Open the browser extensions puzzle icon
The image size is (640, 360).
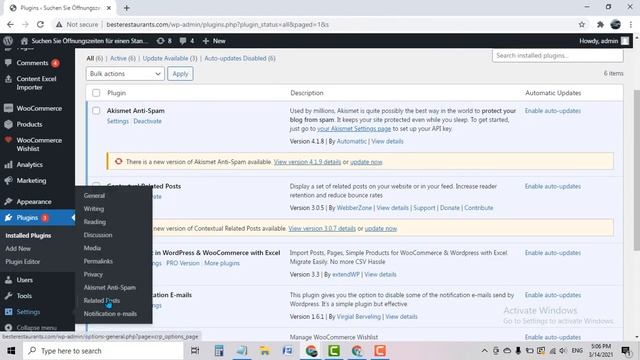point(600,24)
